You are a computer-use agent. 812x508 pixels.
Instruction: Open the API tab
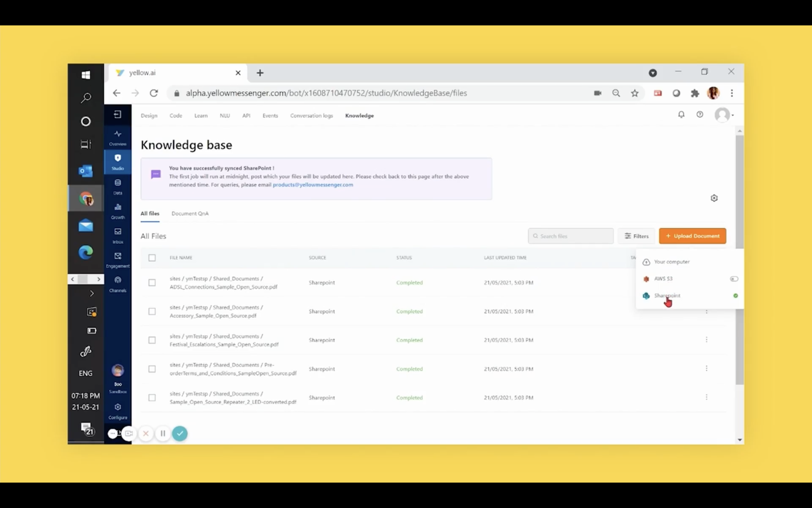pyautogui.click(x=246, y=116)
